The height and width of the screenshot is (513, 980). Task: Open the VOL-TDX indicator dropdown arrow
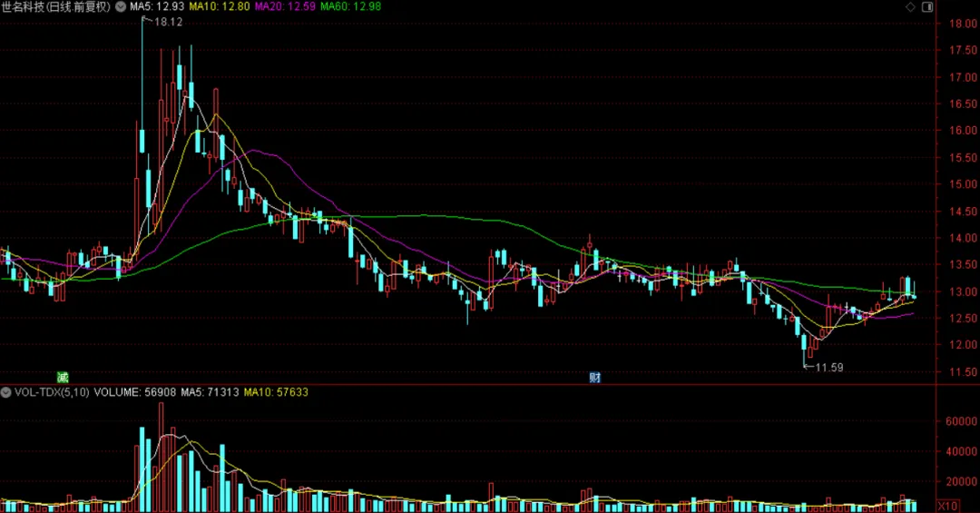[5, 392]
